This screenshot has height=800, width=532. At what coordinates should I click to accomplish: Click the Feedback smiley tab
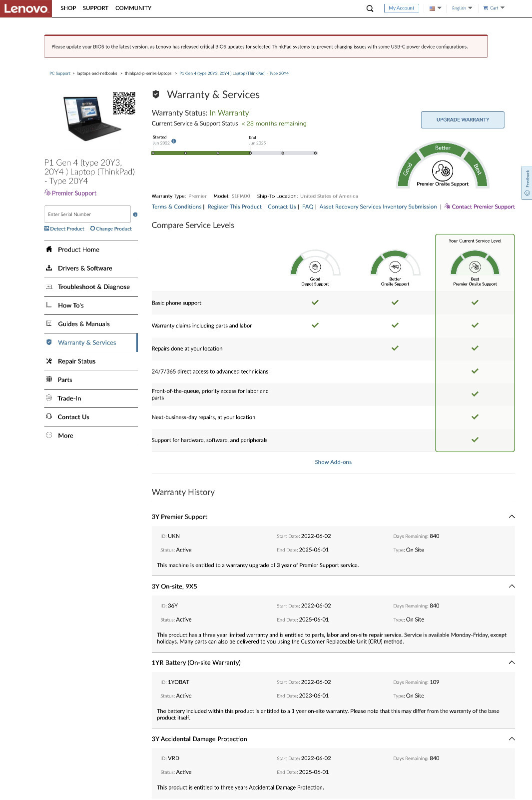(527, 182)
